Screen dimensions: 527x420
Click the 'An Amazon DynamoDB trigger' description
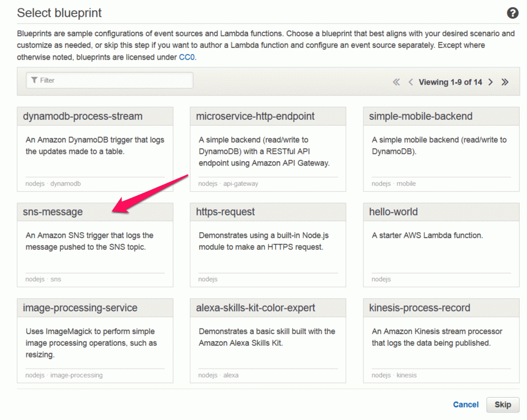[95, 146]
